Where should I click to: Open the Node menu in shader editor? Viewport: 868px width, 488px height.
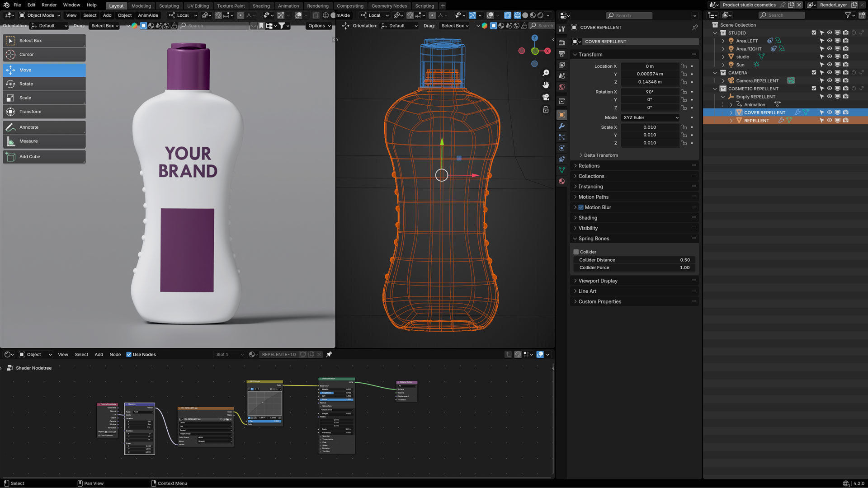click(115, 355)
